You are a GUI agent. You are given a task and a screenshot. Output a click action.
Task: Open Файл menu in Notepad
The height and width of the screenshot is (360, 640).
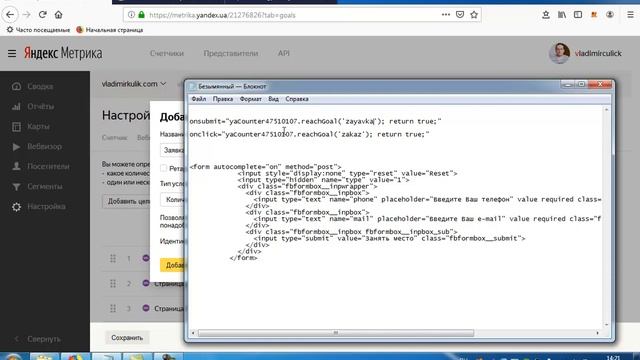(199, 99)
